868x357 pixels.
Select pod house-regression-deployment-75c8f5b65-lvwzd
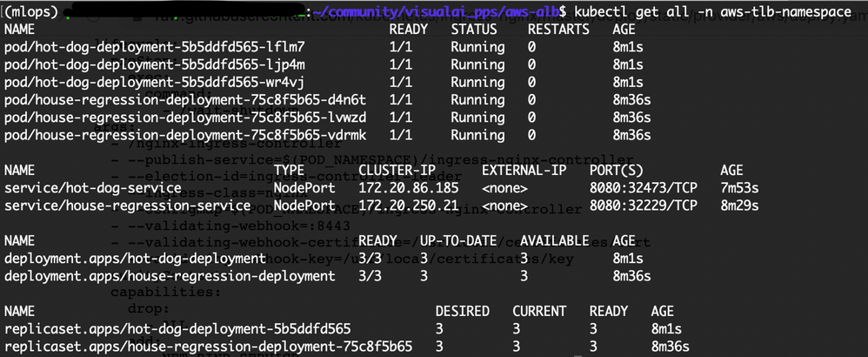pos(185,118)
